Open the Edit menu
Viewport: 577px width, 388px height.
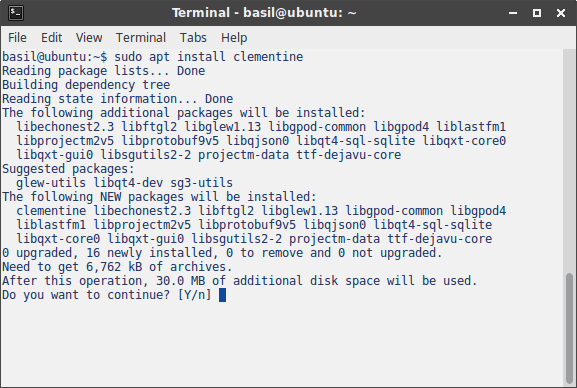[52, 38]
